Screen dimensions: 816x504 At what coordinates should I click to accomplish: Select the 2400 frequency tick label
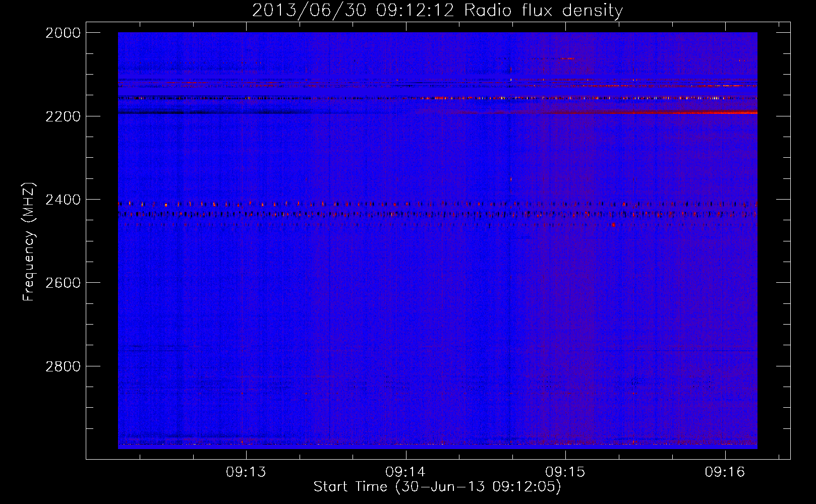click(x=63, y=200)
